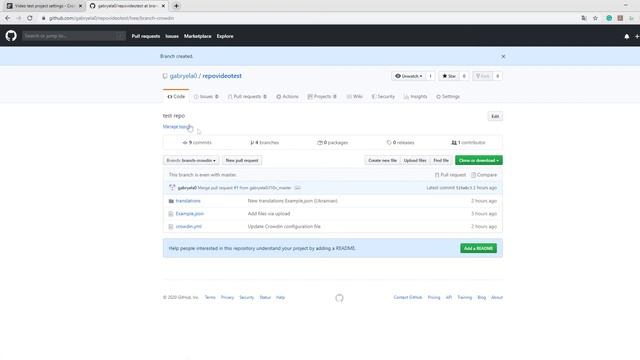Open the Pull requests repository tab
This screenshot has width=640, height=360.
tap(247, 97)
